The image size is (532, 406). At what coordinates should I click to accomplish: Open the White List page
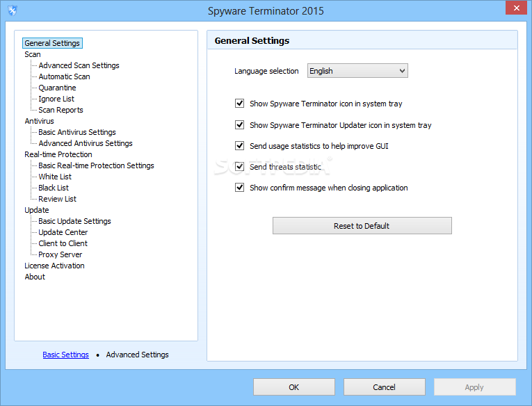55,177
